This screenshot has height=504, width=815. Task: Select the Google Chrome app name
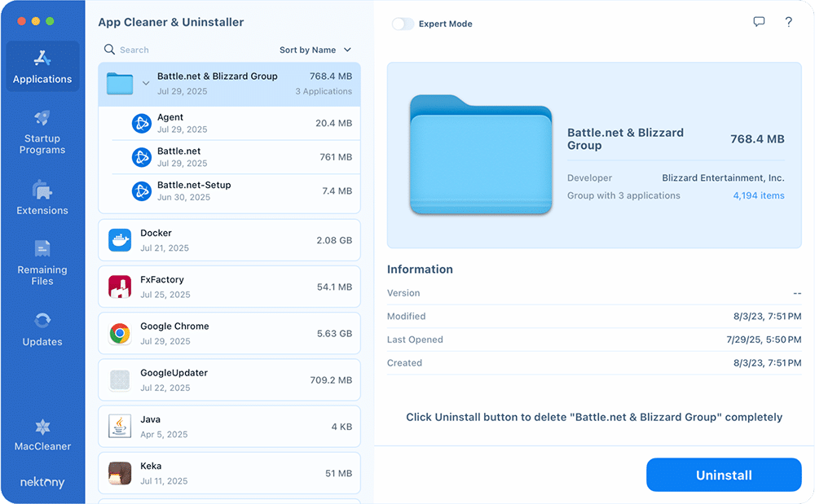click(x=174, y=327)
